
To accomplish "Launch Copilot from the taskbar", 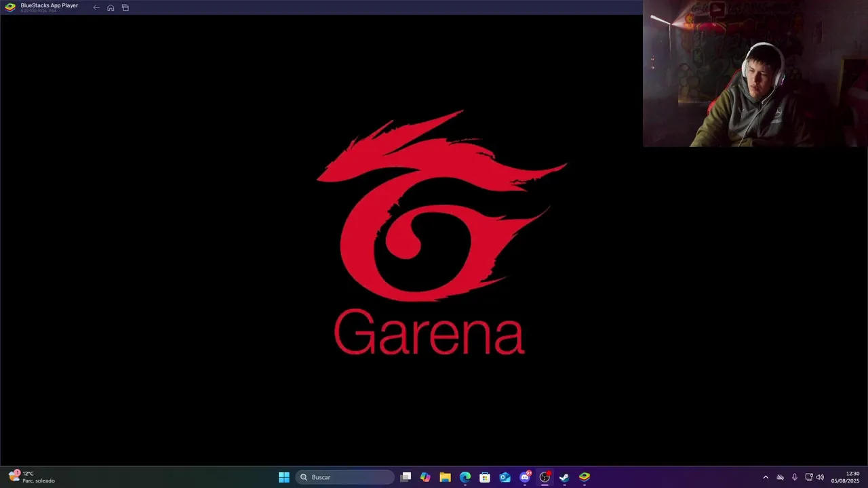I will (x=425, y=477).
